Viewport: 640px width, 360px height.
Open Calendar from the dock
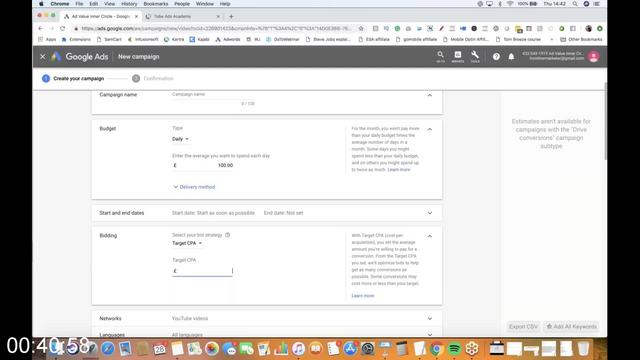[160, 349]
